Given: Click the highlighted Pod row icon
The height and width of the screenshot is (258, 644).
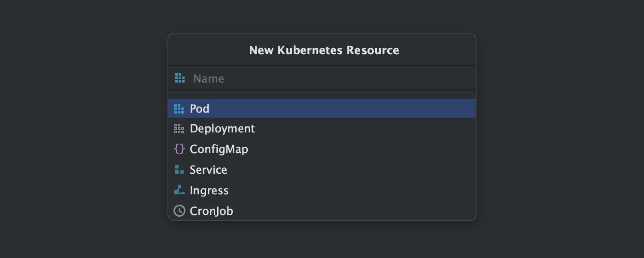Looking at the screenshot, I should click(179, 108).
